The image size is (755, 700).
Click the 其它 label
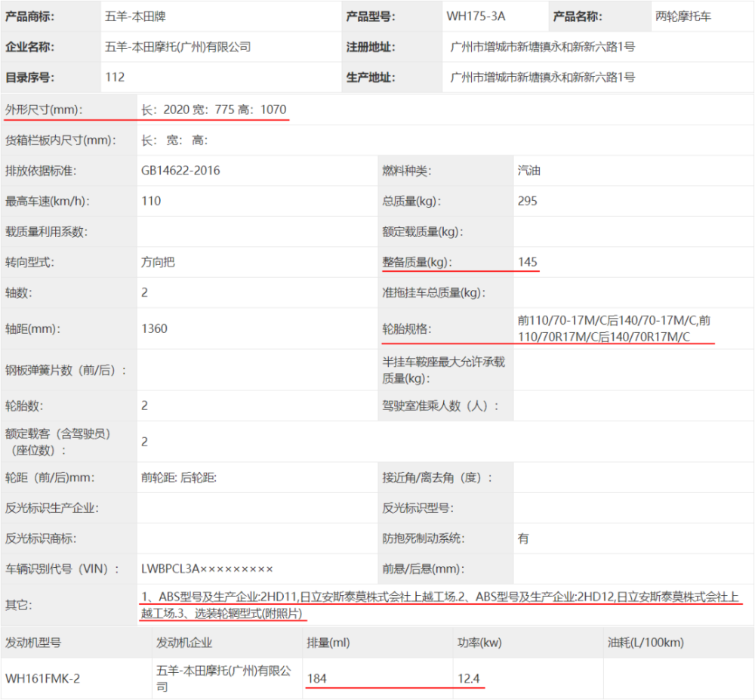point(19,605)
